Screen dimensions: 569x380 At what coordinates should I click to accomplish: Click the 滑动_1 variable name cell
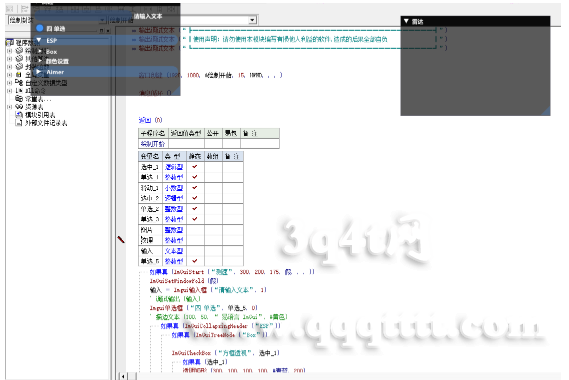[150, 188]
